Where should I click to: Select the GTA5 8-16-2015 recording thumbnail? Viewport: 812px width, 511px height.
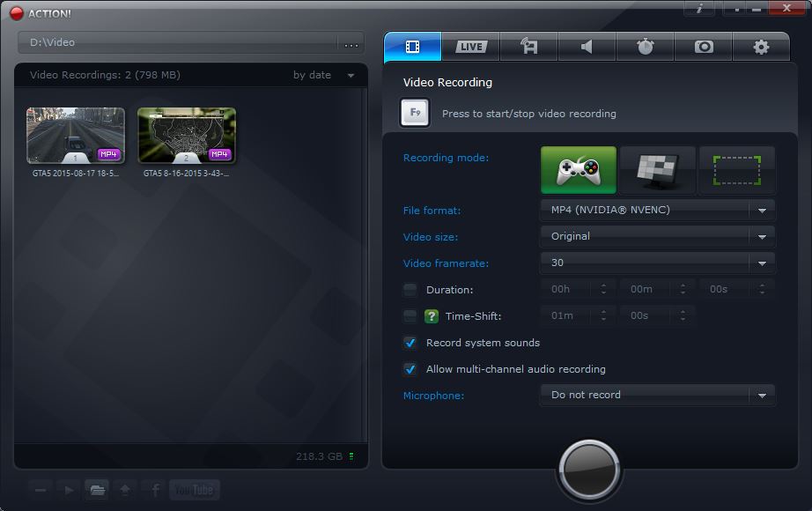tap(187, 136)
